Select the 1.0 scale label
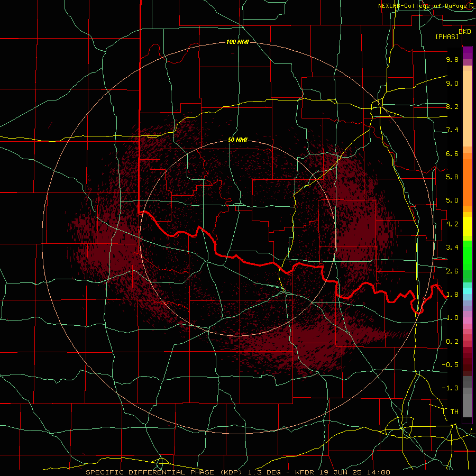The image size is (476, 476). point(452,318)
